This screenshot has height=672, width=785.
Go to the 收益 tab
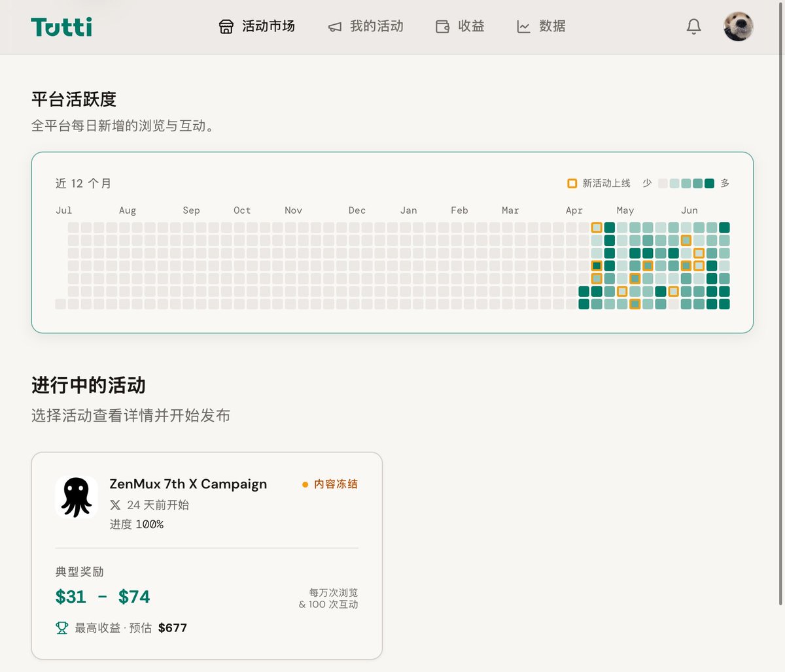[461, 27]
